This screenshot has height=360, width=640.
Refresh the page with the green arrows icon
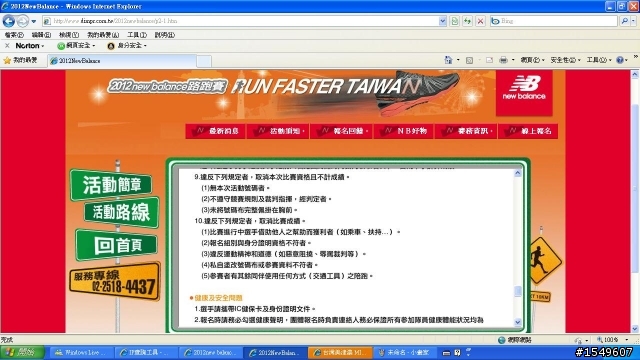pyautogui.click(x=467, y=21)
